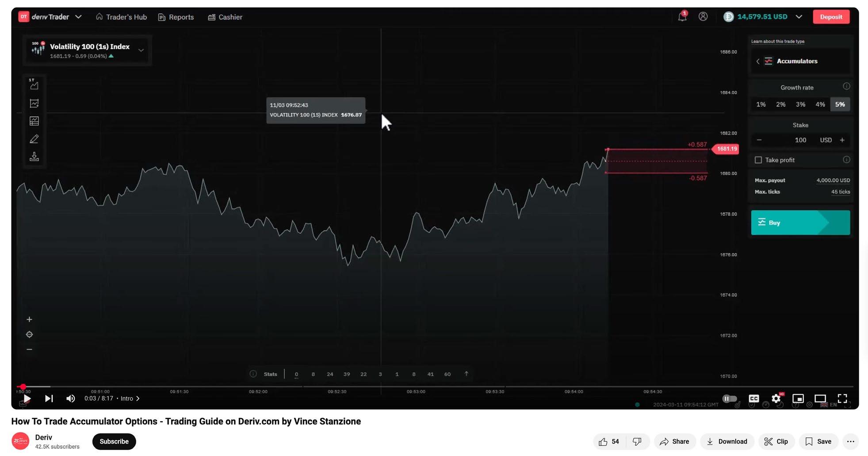Open the Accumulators trade type selector
This screenshot has height=456, width=868.
(800, 61)
